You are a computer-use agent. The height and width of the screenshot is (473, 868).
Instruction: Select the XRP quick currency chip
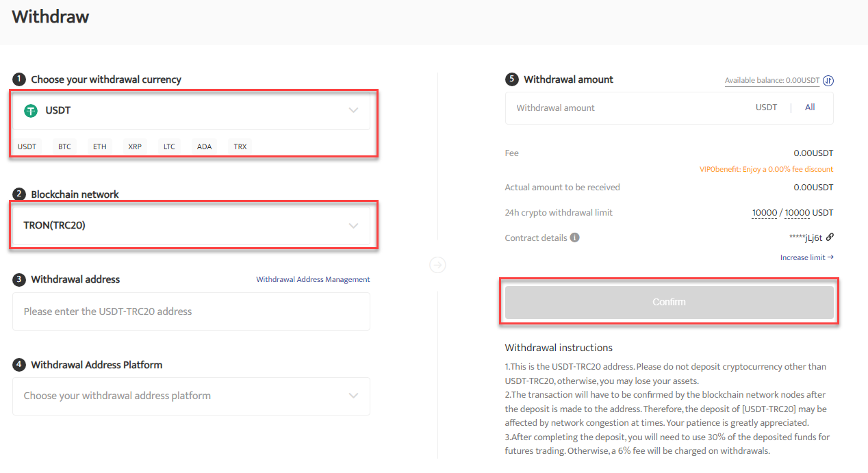[x=135, y=146]
